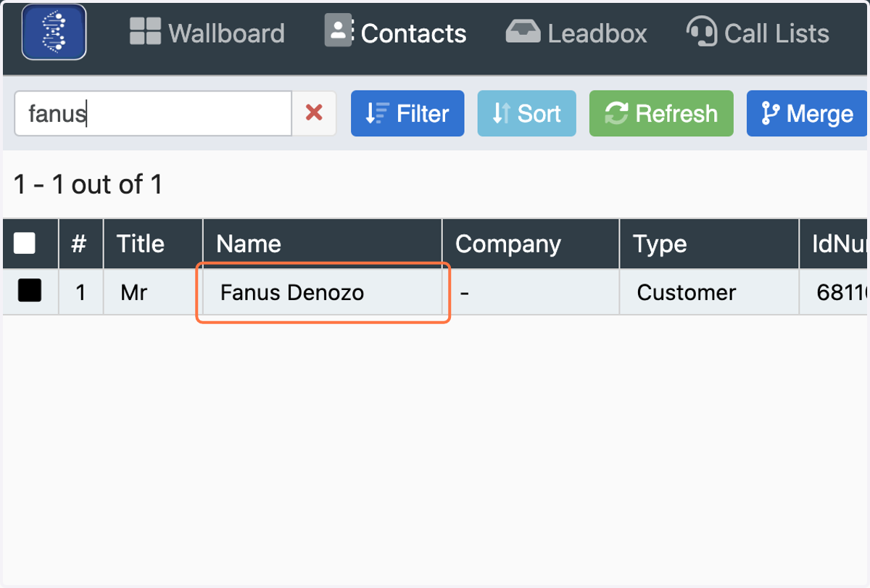Click the Company column header
The image size is (870, 588).
531,244
